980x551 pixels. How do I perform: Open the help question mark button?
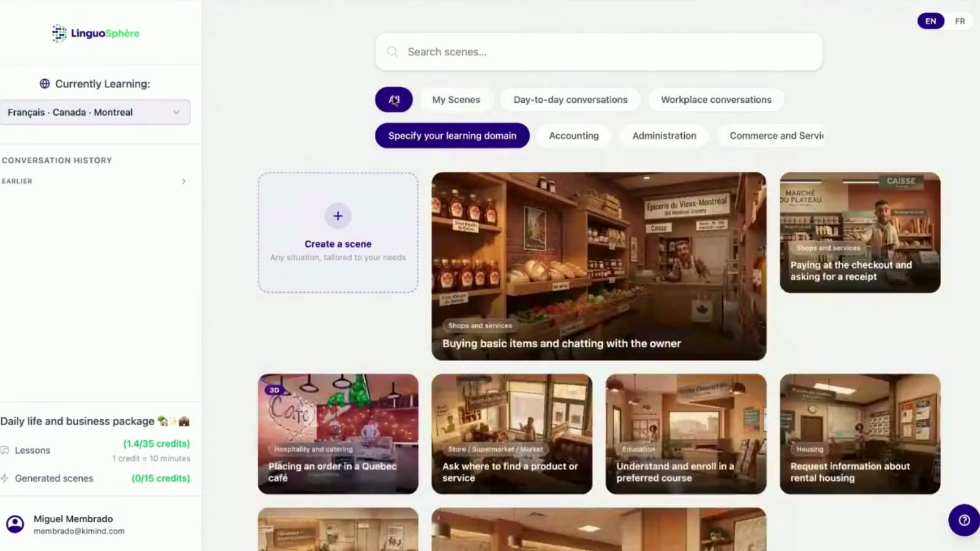[x=964, y=520]
